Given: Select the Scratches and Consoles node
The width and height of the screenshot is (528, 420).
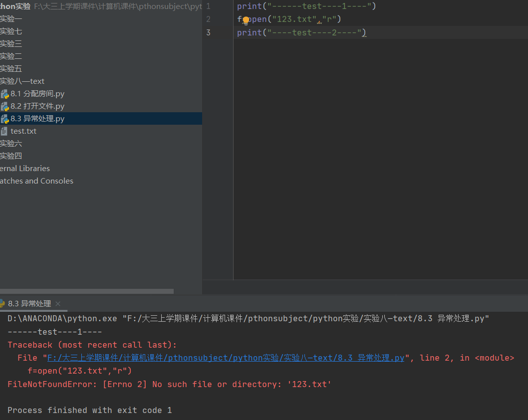Looking at the screenshot, I should [36, 181].
